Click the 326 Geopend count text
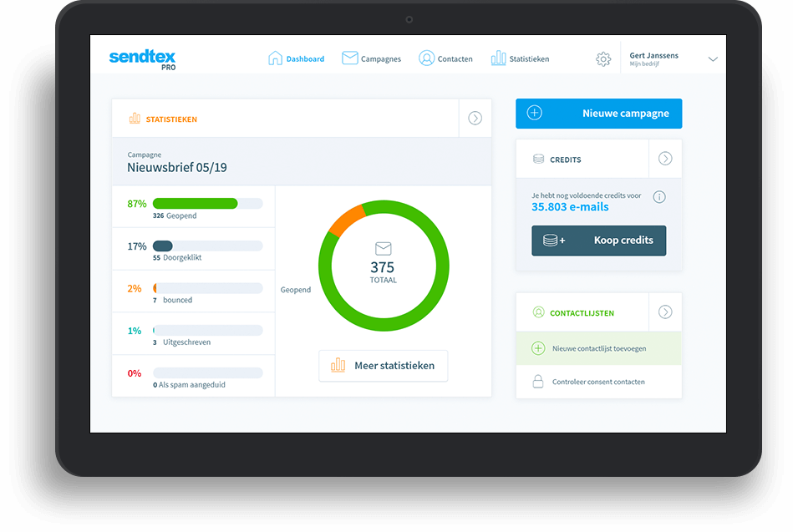Viewport: 793px width, 532px height. pos(175,215)
